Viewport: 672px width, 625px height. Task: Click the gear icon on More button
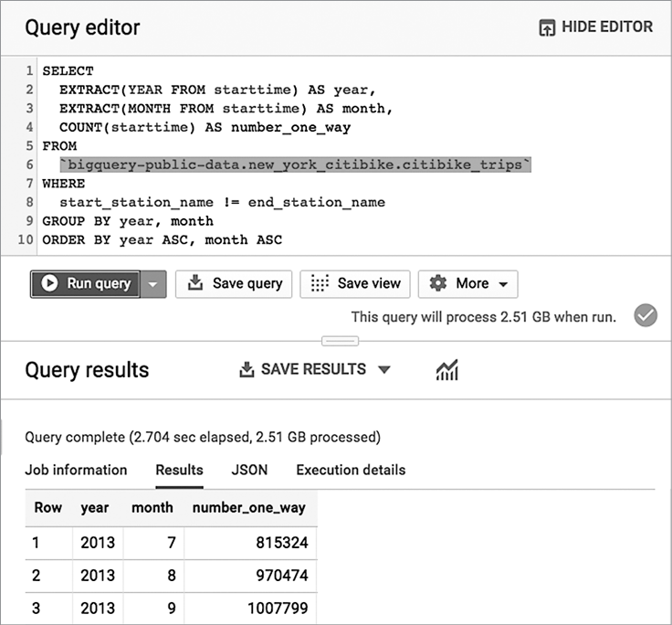click(438, 283)
